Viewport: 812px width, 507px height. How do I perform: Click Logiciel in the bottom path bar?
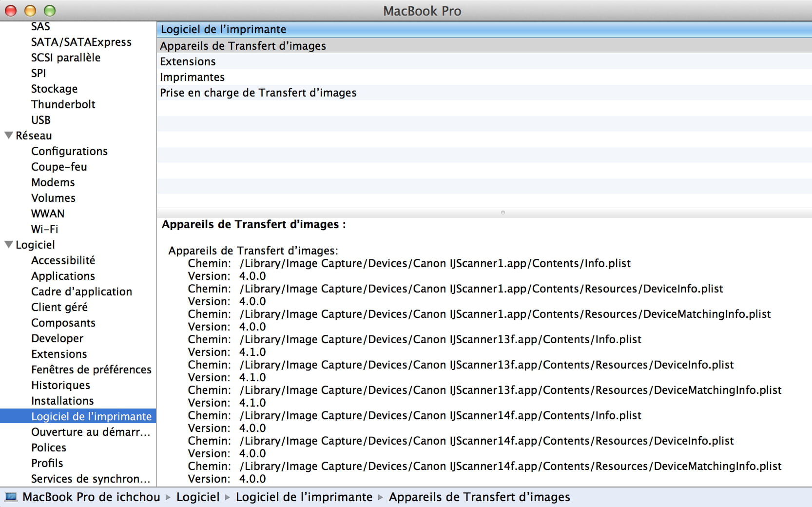coord(198,497)
